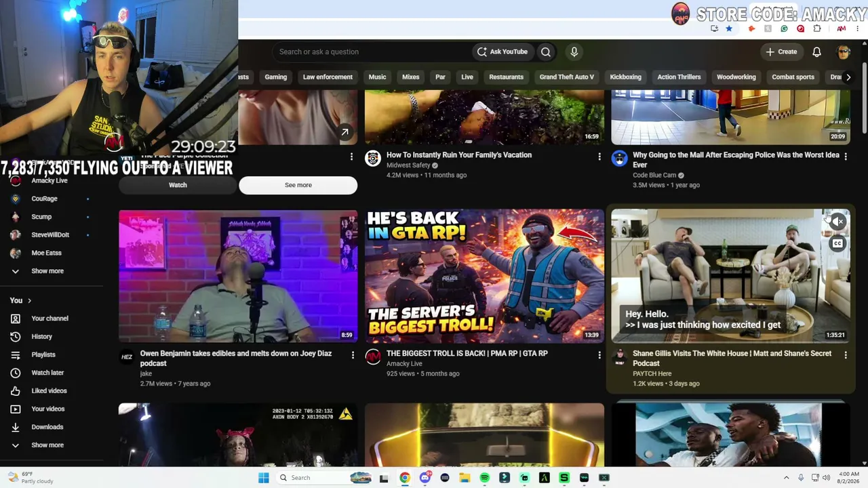
Task: Open Chrome's three-dot menu
Action: pyautogui.click(x=858, y=28)
